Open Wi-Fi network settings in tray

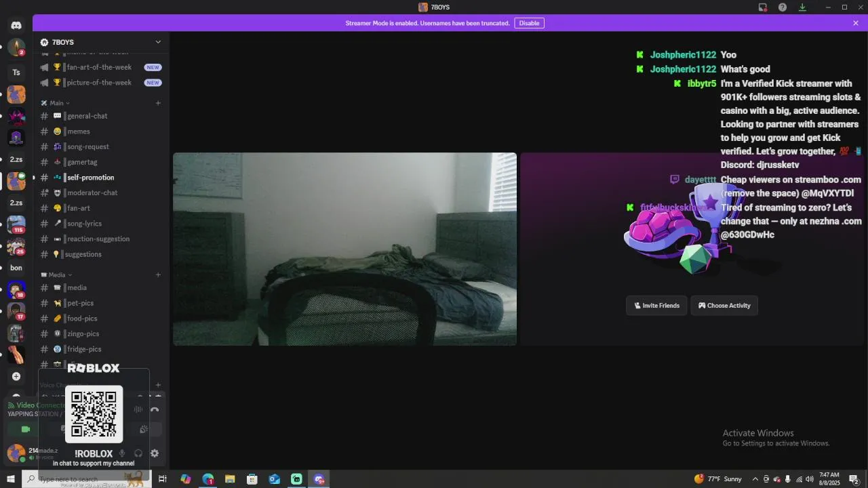coord(799,479)
